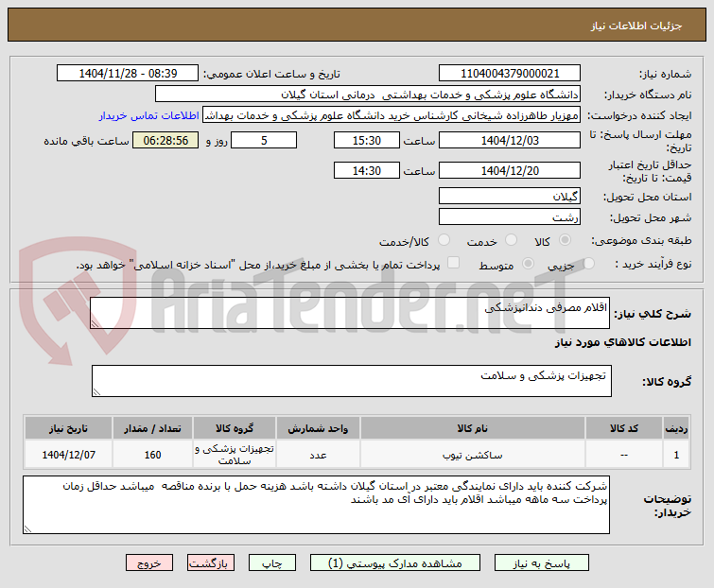Image resolution: width=714 pixels, height=588 pixels.
Task: Select the خدمت radio button
Action: point(511,240)
